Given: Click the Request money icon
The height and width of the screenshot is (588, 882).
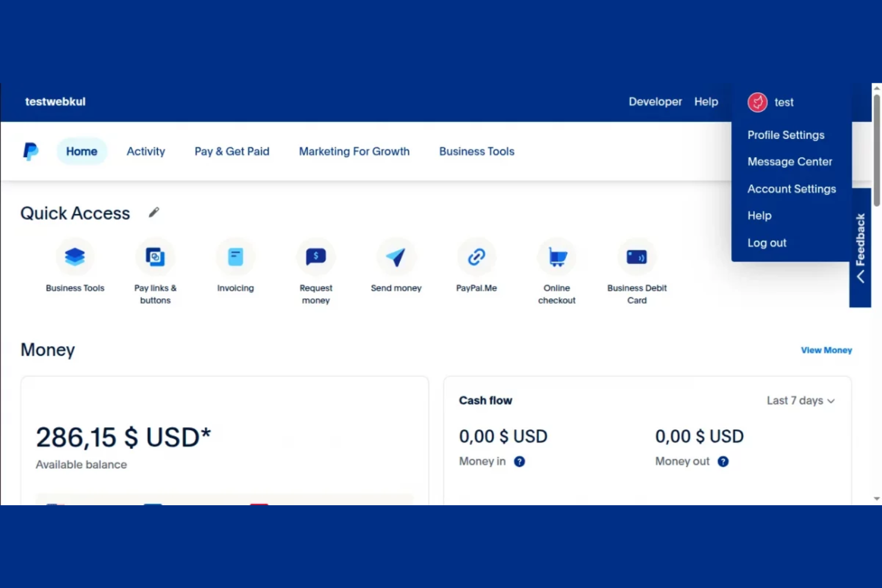Looking at the screenshot, I should tap(315, 256).
